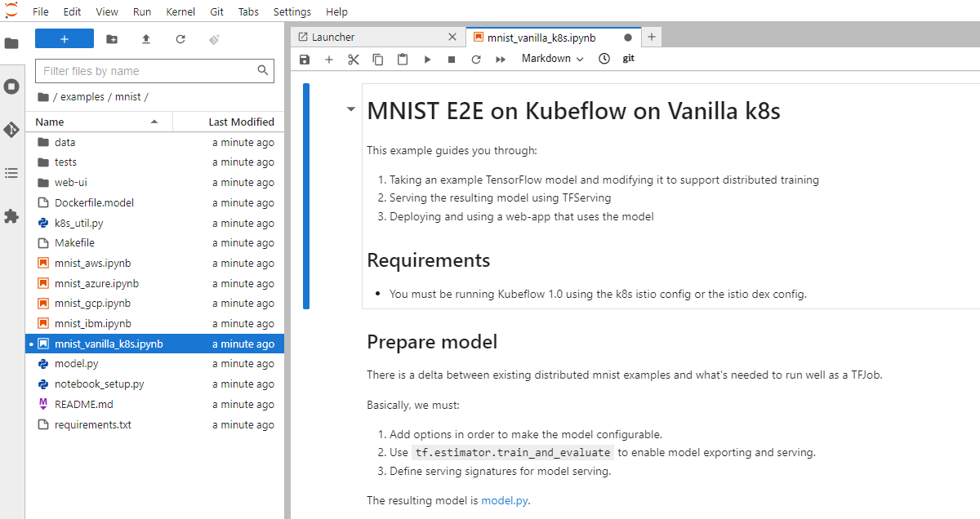Select the Makefile entry

tap(155, 242)
